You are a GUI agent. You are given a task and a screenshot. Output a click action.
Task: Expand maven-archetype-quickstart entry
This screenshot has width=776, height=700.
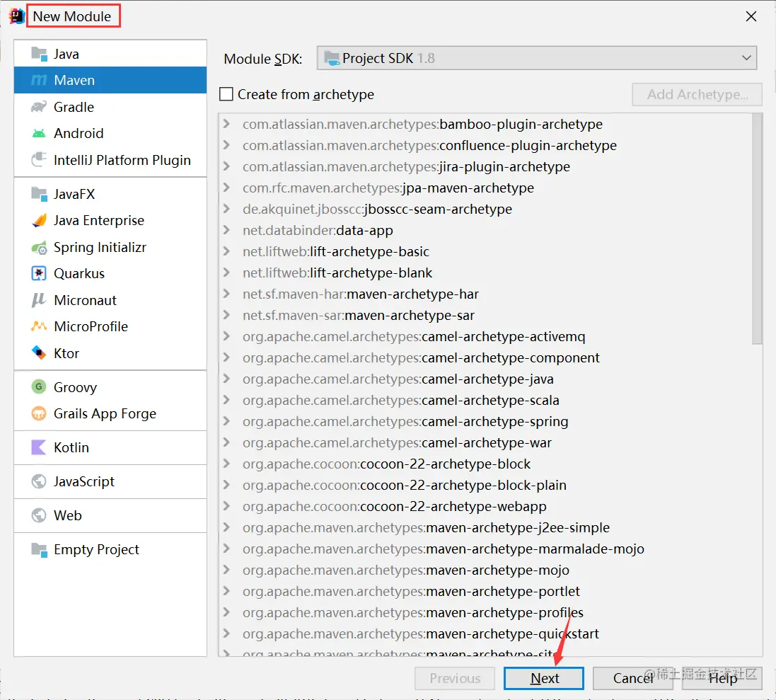(226, 633)
